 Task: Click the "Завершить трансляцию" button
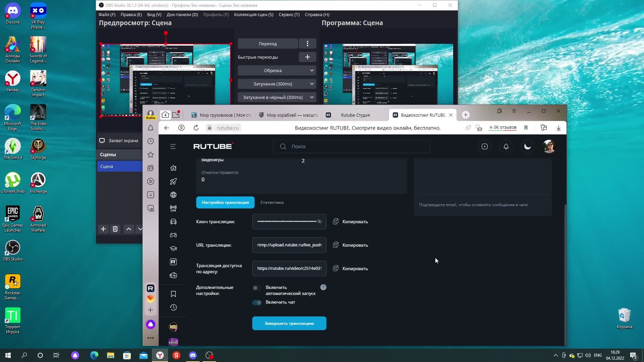coord(289,323)
